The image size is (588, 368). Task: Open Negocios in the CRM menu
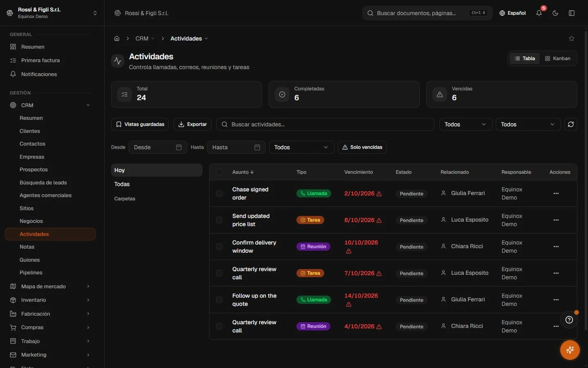point(31,221)
